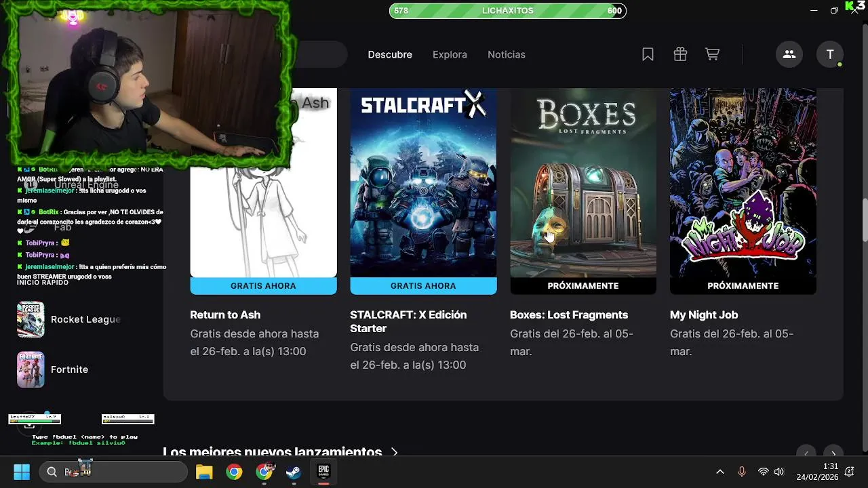Open Unreal Engine in the sidebar
Image resolution: width=868 pixels, height=488 pixels.
pos(86,184)
